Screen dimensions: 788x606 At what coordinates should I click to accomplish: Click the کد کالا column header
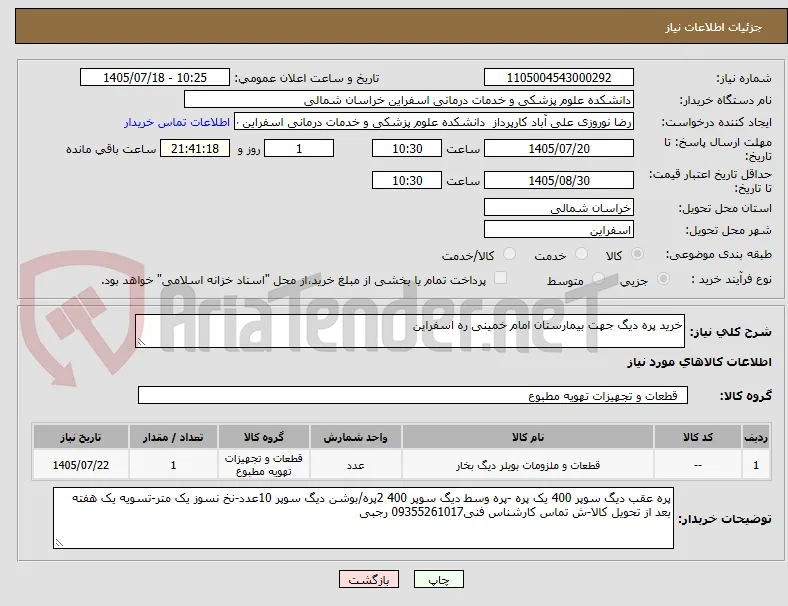(x=698, y=437)
